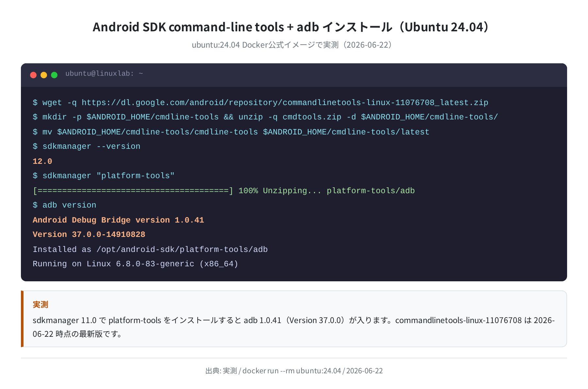Click the red close dot in terminal header

coord(33,75)
